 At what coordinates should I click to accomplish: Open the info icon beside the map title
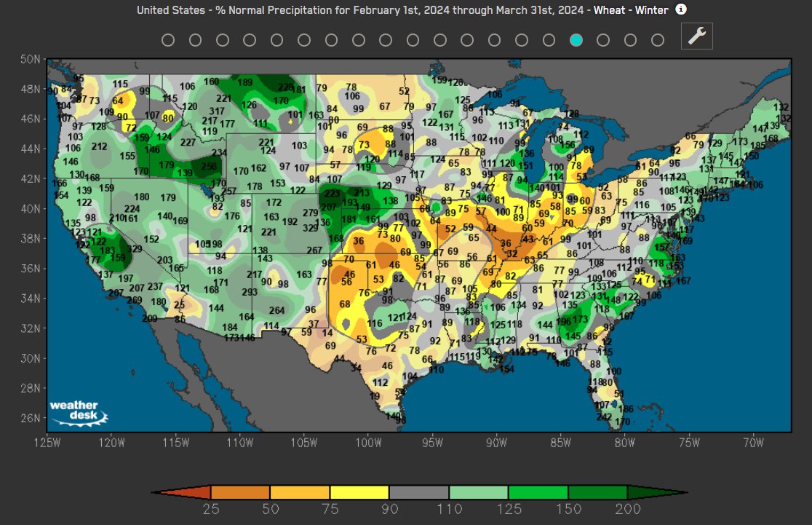coord(681,9)
